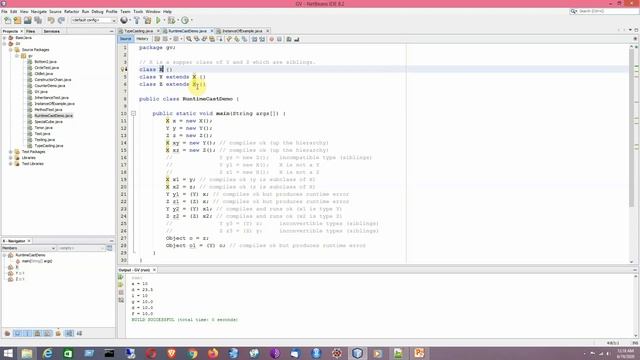This screenshot has width=640, height=360.
Task: Click the Search field at top right
Action: [x=604, y=11]
